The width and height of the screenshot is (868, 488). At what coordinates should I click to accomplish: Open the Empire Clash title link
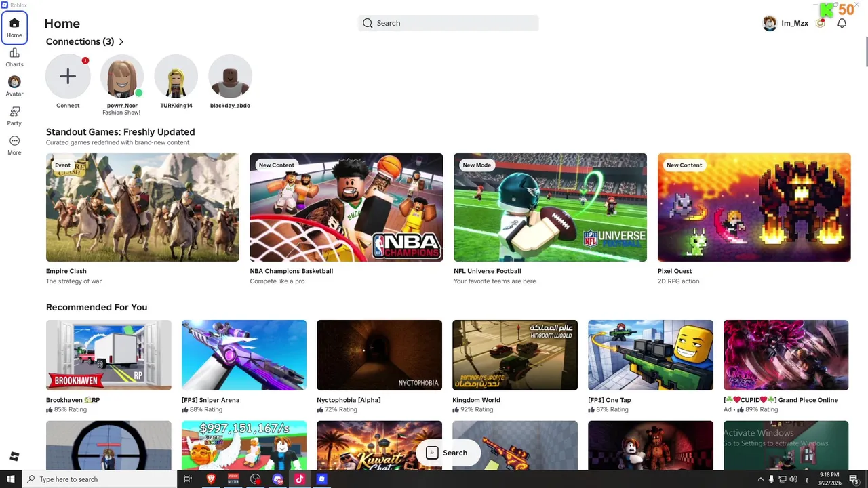click(x=66, y=271)
